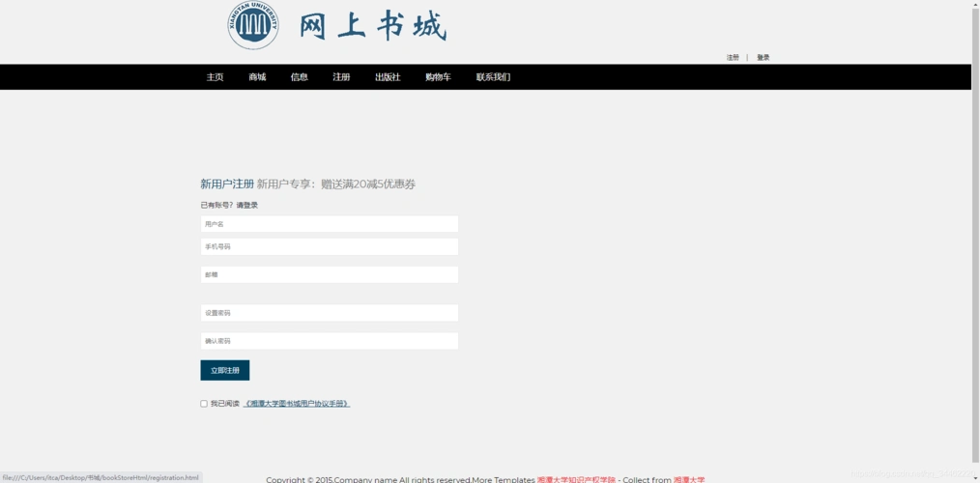Image resolution: width=980 pixels, height=483 pixels.
Task: Click into the 手机号码 field
Action: click(x=330, y=246)
